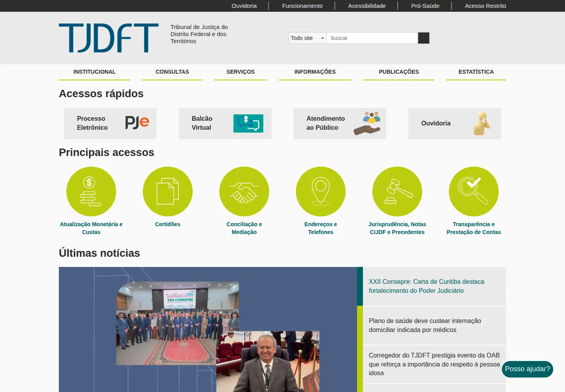565x392 pixels.
Task: Click the dark search submit button
Action: pos(424,38)
